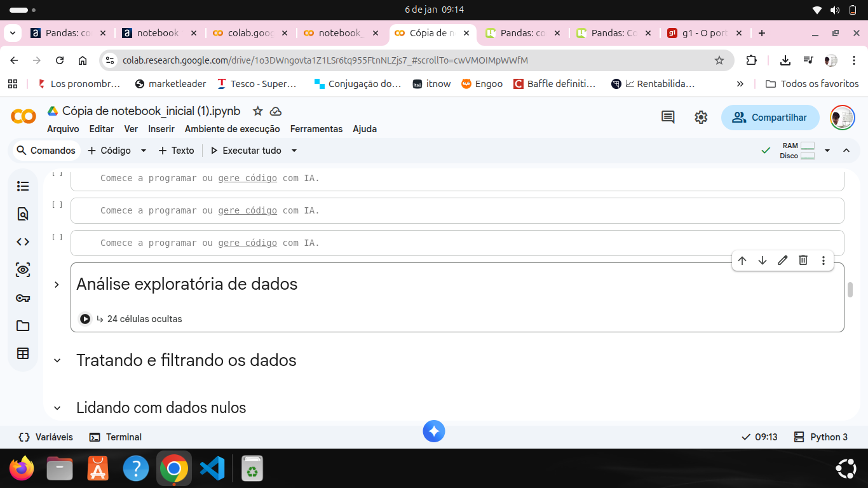Open the notebook comments panel
868x488 pixels.
pos(667,117)
